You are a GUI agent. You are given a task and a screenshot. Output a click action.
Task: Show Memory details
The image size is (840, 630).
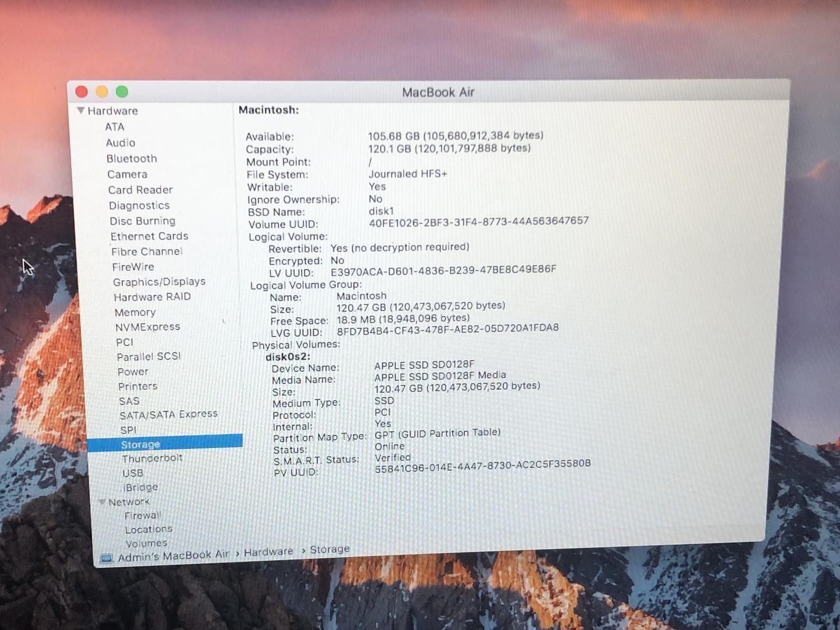click(135, 312)
